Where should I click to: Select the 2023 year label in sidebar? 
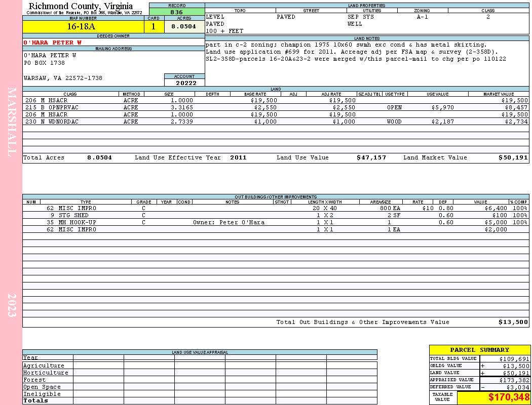coord(12,305)
